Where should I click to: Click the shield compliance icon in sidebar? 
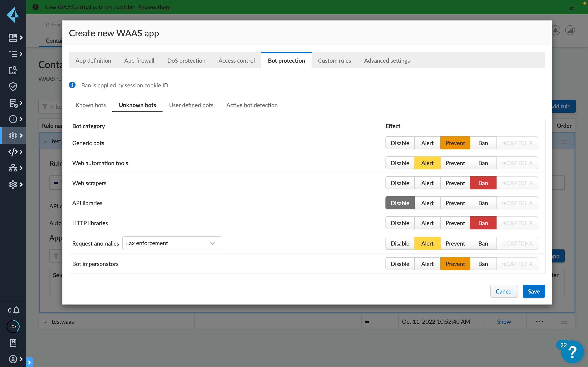click(13, 86)
